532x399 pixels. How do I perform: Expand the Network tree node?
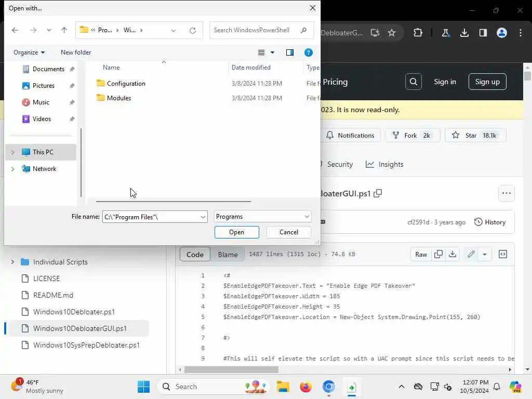[12, 169]
